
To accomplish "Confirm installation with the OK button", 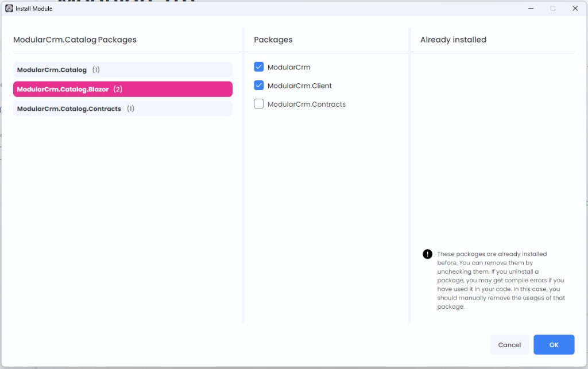I will (554, 344).
